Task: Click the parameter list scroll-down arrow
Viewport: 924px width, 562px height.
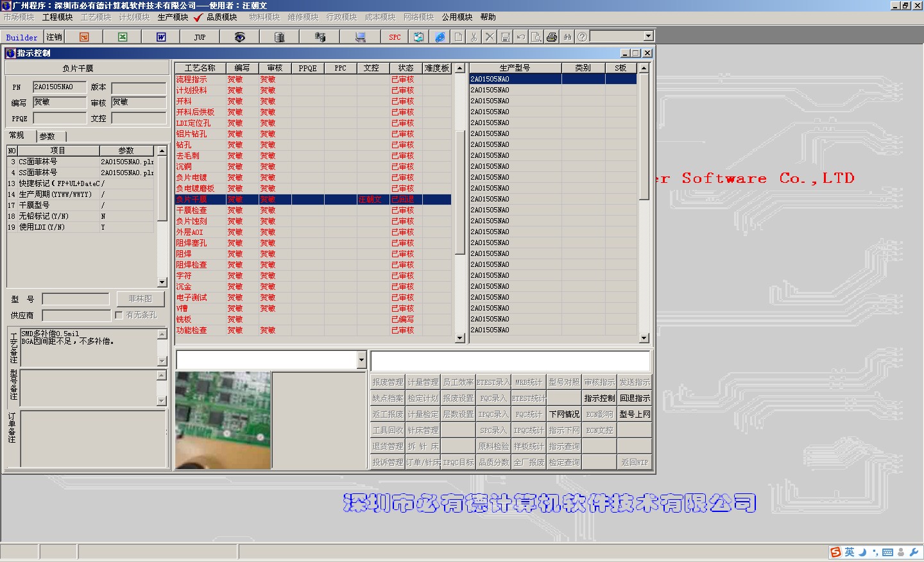Action: coord(162,282)
